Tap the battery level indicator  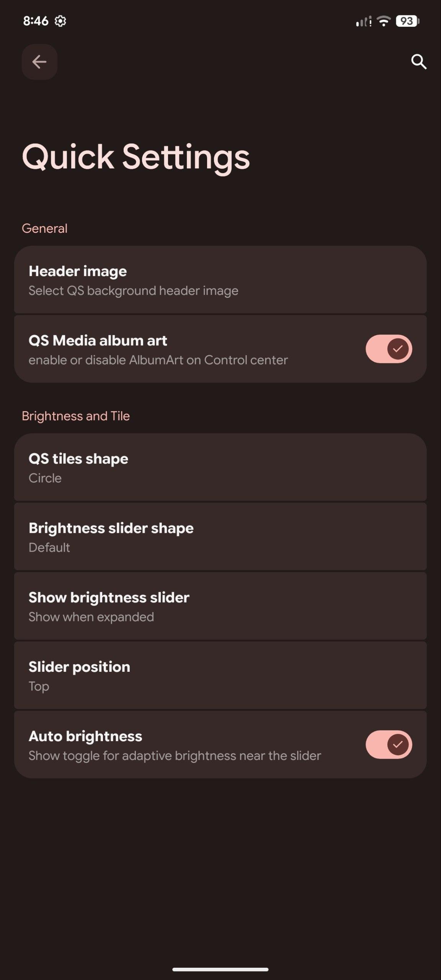407,21
